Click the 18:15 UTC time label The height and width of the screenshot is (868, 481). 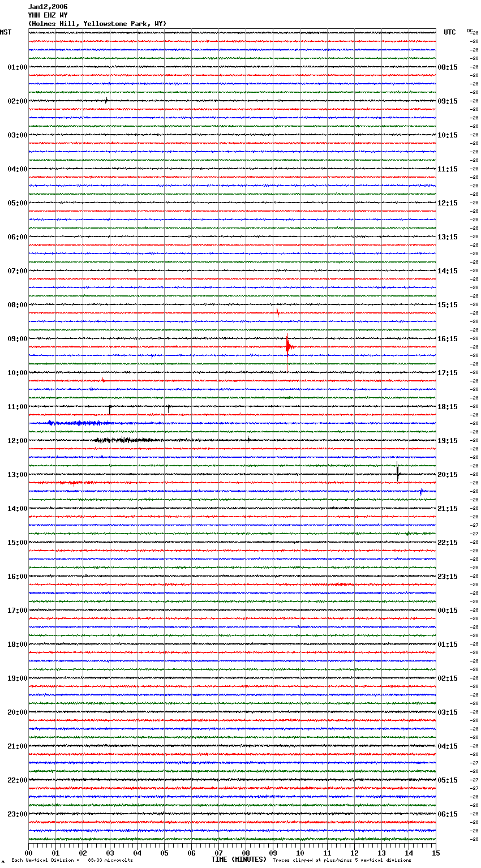(448, 407)
